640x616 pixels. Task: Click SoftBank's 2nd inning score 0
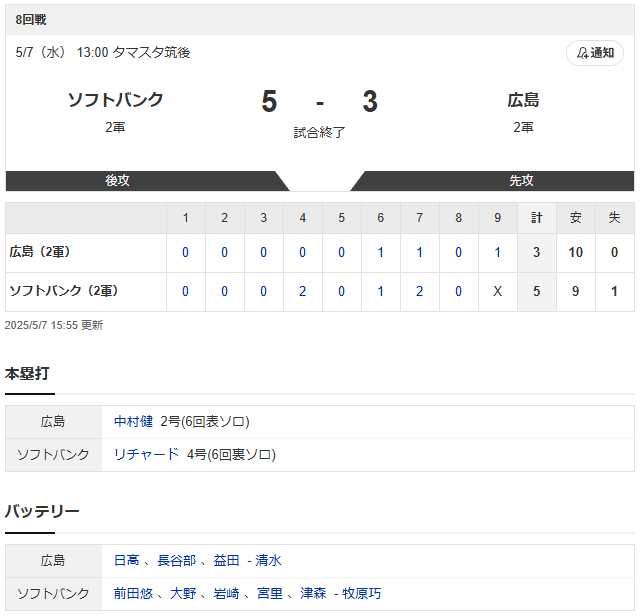[224, 291]
